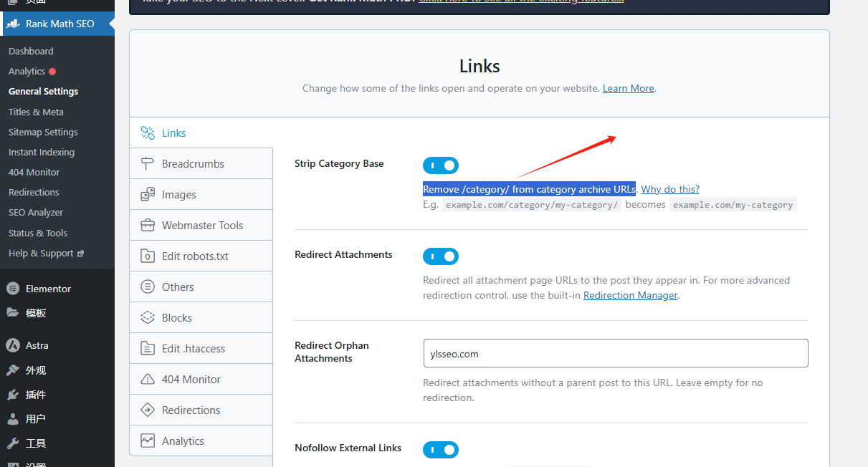Click the 模板 folder icon
This screenshot has width=868, height=467.
(x=12, y=313)
